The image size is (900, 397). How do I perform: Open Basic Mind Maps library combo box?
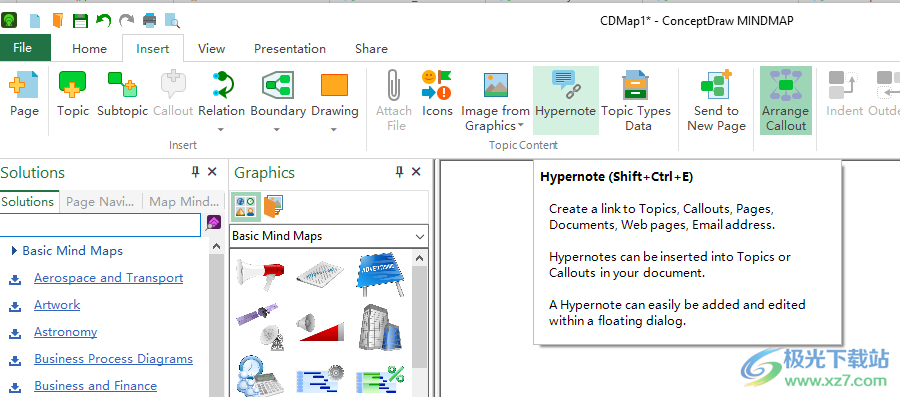(329, 236)
